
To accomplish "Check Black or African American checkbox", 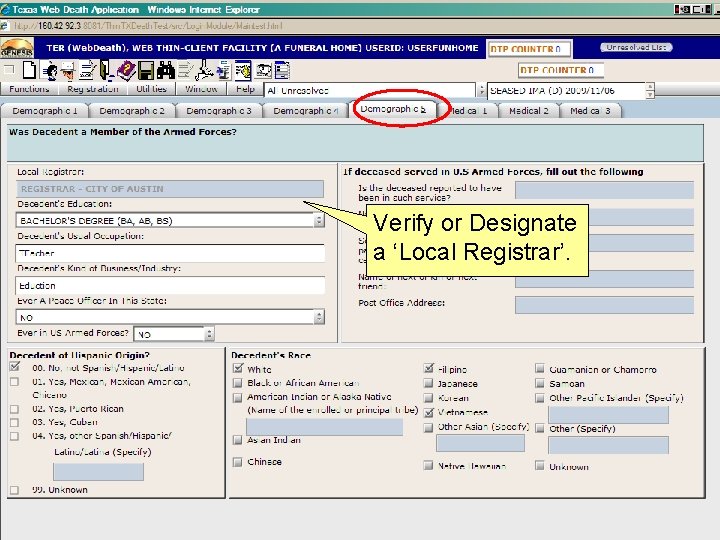I will point(238,382).
